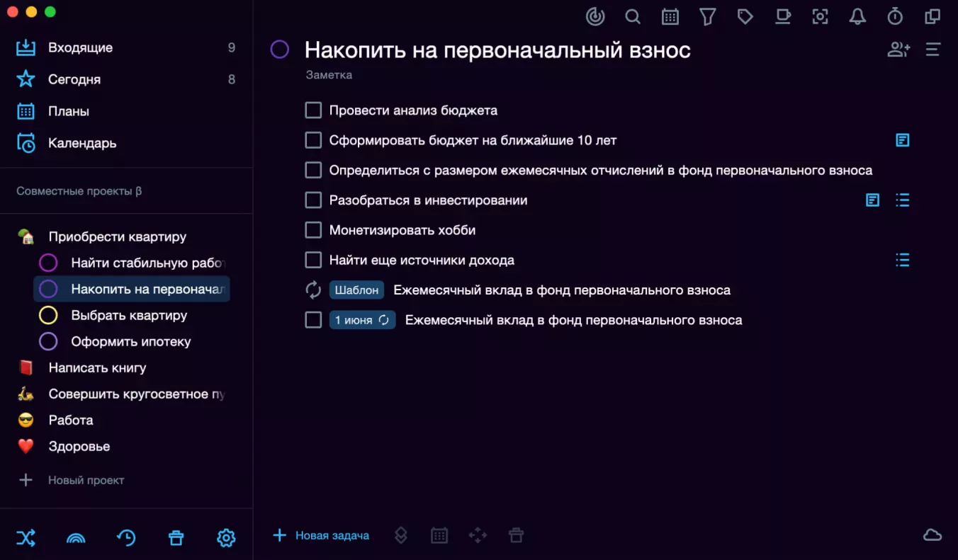This screenshot has width=958, height=560.
Task: Click the move arrows icon in bottom toolbar
Action: click(478, 535)
